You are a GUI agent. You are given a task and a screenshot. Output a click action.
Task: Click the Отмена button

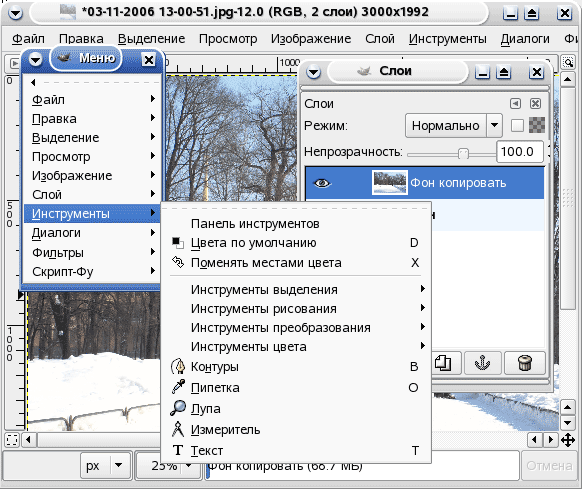point(549,466)
